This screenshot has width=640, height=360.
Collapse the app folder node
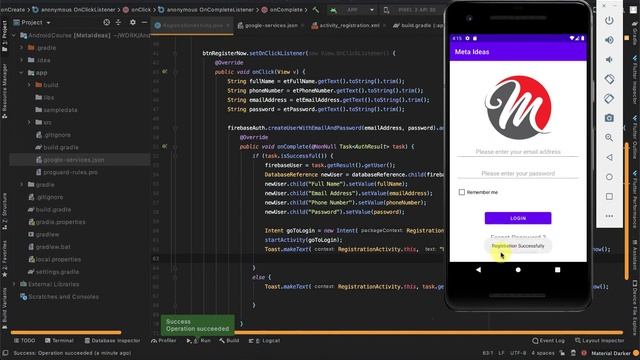(22, 73)
